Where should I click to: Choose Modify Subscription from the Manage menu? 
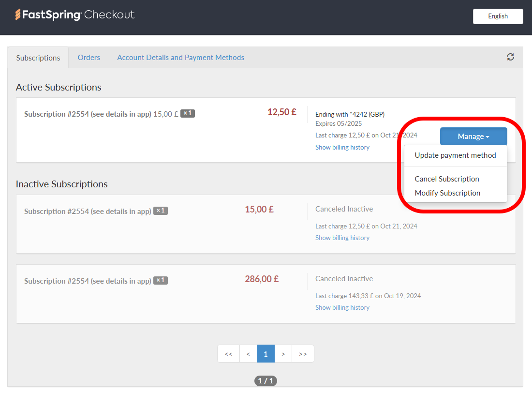447,193
